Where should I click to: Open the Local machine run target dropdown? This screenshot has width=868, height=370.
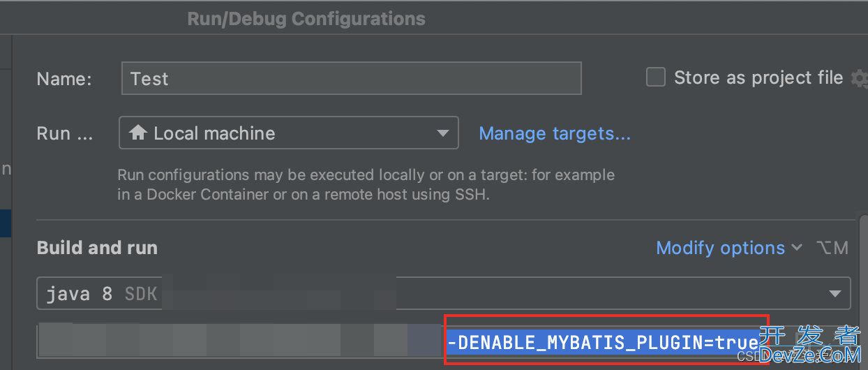[288, 133]
